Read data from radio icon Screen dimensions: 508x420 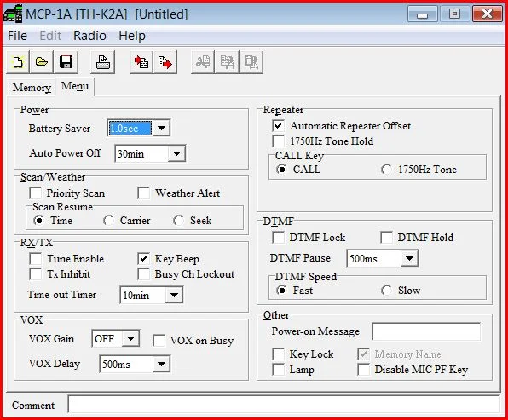pyautogui.click(x=141, y=62)
